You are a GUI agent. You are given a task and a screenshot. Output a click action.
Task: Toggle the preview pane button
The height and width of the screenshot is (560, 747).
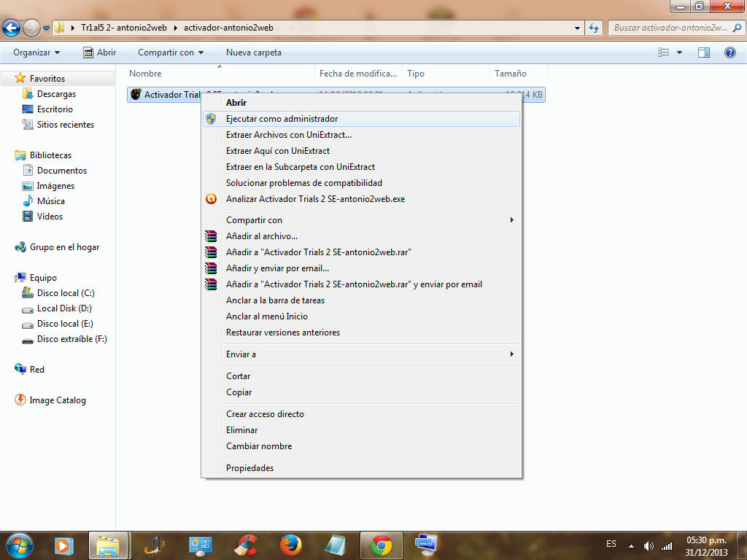[x=704, y=52]
